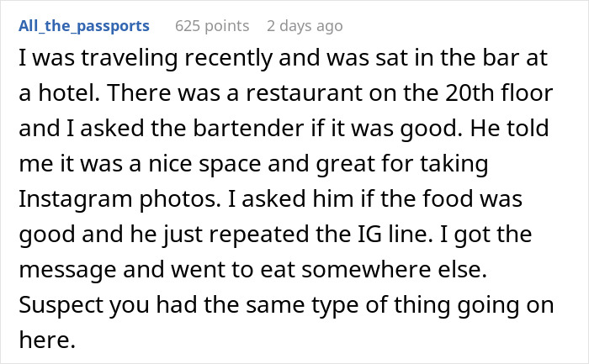The width and height of the screenshot is (589, 364).
Task: Click the word restaurant in comment
Action: [x=304, y=93]
